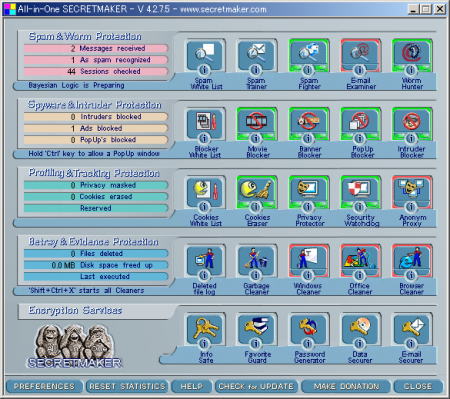Click the three monkeys SECRETMAKER logo

pyautogui.click(x=75, y=346)
